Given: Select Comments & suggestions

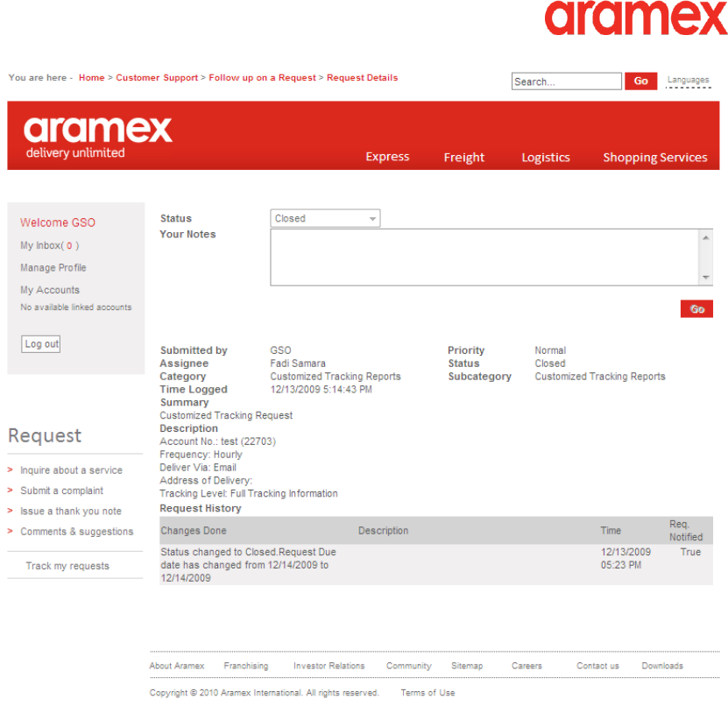Looking at the screenshot, I should coord(76,532).
